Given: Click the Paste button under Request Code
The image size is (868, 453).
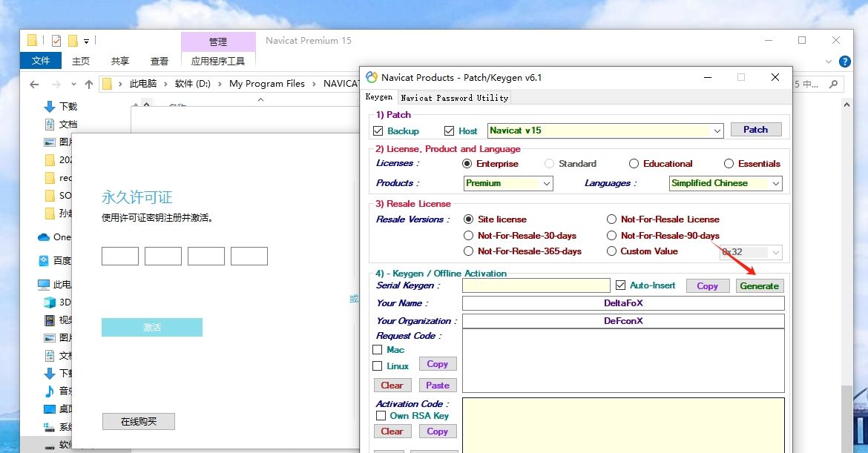Looking at the screenshot, I should [437, 386].
